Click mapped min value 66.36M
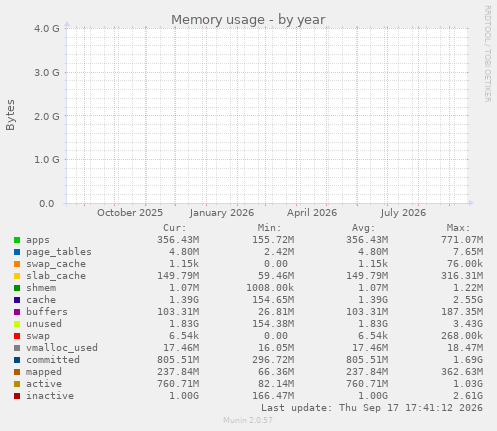 [x=276, y=372]
